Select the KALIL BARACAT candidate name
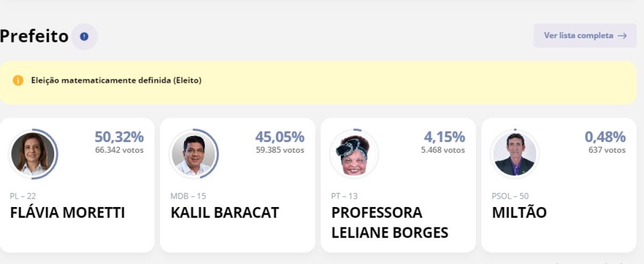Viewport: 644px width, 264px height. (x=225, y=213)
